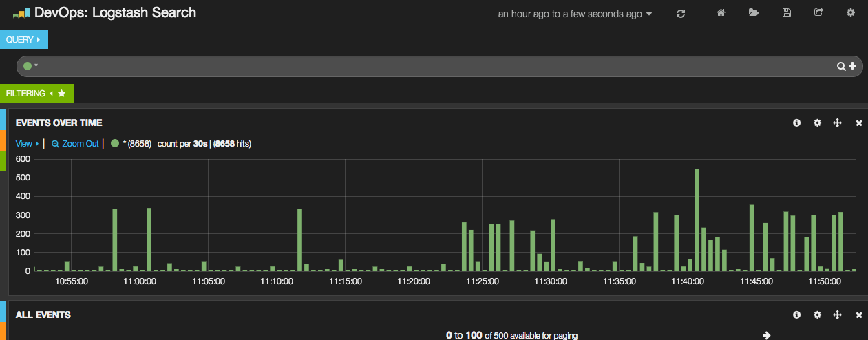Open dashboard settings gear in top bar
Viewport: 868px width, 340px height.
click(851, 12)
